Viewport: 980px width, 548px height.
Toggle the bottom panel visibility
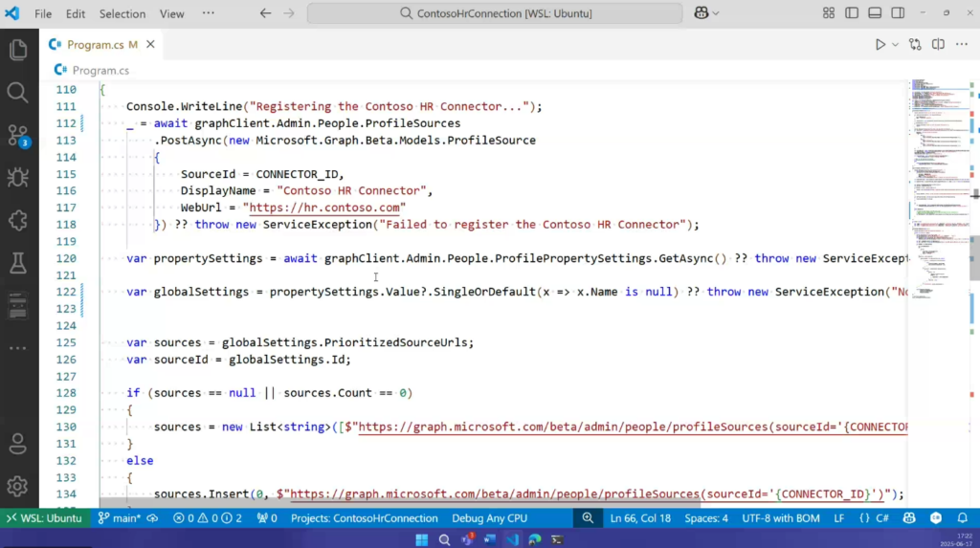tap(875, 13)
